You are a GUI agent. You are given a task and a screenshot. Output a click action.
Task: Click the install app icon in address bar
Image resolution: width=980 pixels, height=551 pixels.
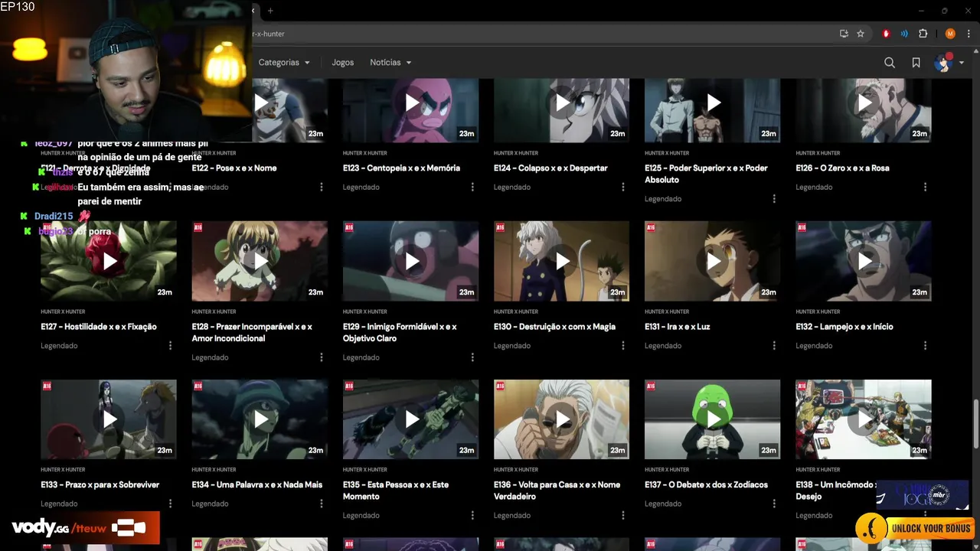pos(844,34)
